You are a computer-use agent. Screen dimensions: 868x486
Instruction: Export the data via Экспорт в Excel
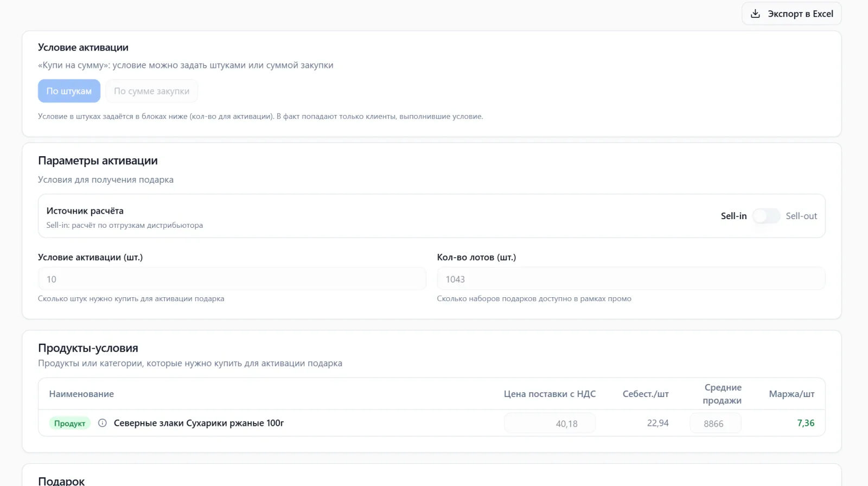pyautogui.click(x=792, y=14)
